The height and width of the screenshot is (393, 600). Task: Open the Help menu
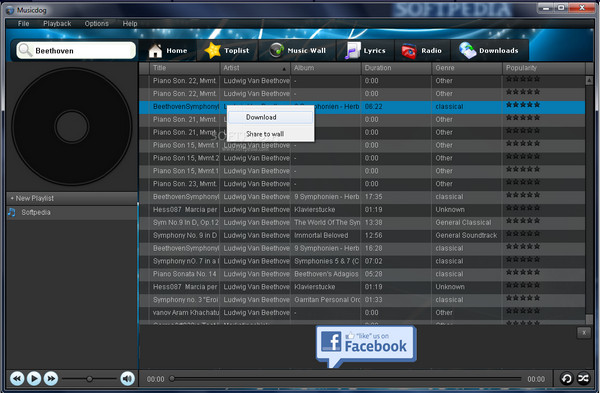(130, 23)
